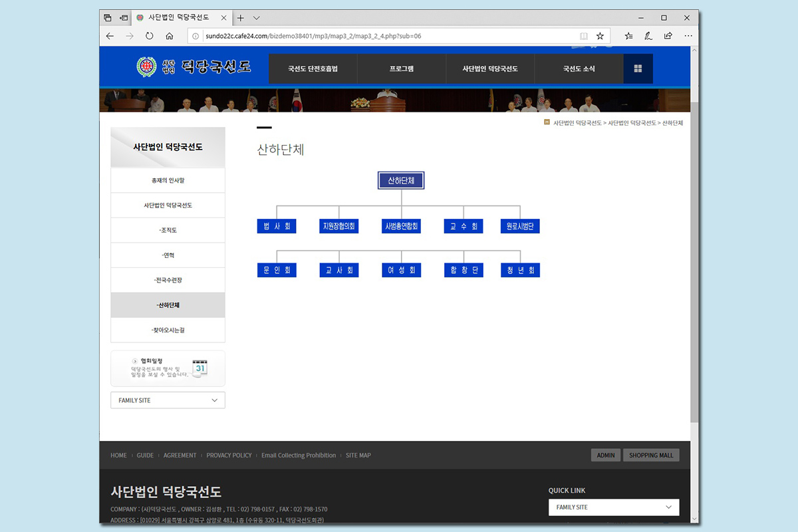
Task: Click the browser back arrow
Action: point(110,36)
